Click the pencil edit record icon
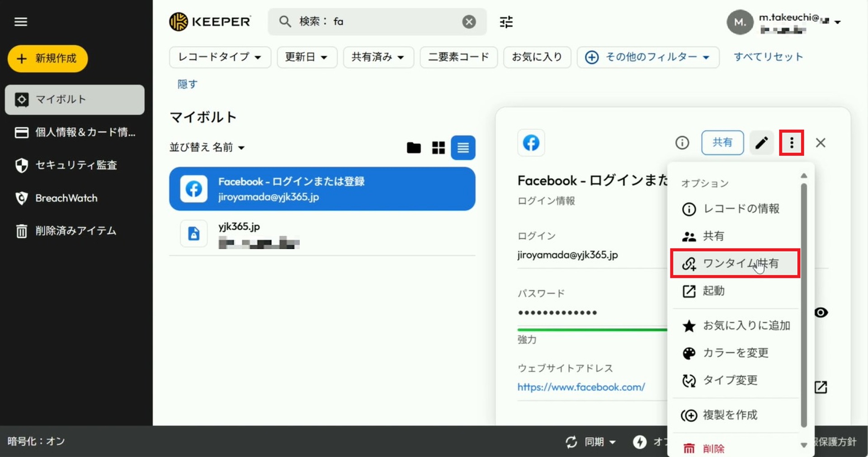Image resolution: width=868 pixels, height=457 pixels. pyautogui.click(x=761, y=143)
